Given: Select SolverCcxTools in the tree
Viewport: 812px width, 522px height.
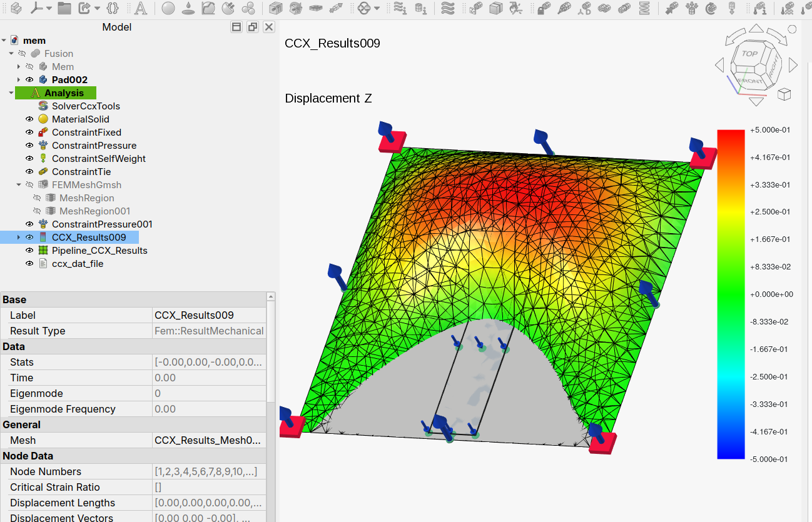Looking at the screenshot, I should point(86,106).
